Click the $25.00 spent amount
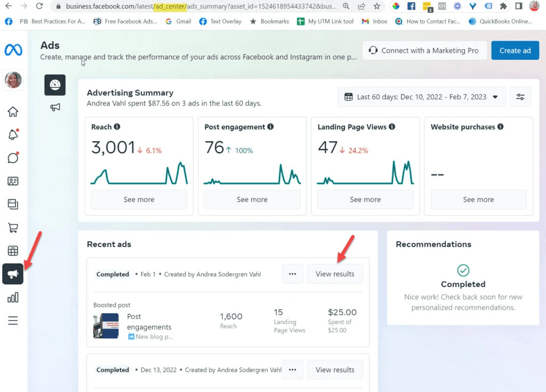Screen dimensions: 546x392 (342, 312)
